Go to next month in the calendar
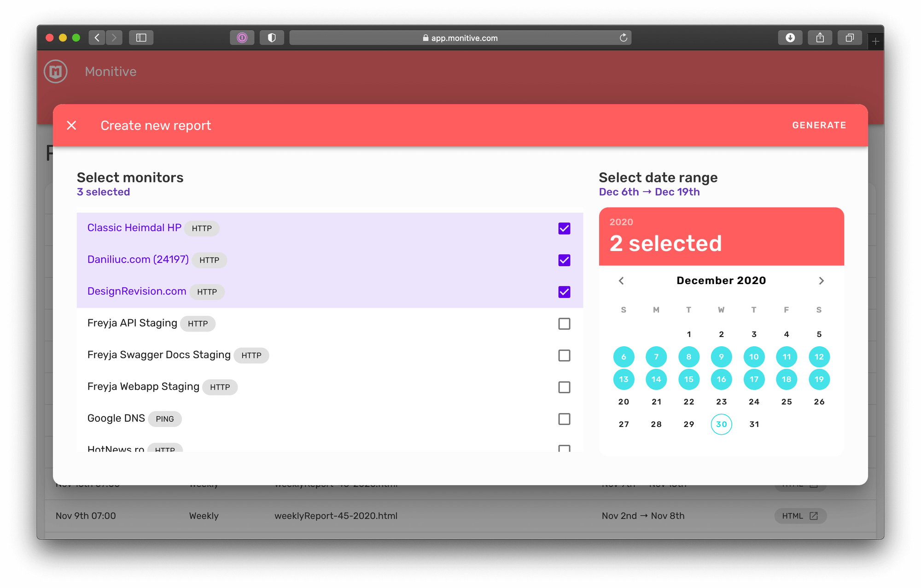 [x=821, y=280]
